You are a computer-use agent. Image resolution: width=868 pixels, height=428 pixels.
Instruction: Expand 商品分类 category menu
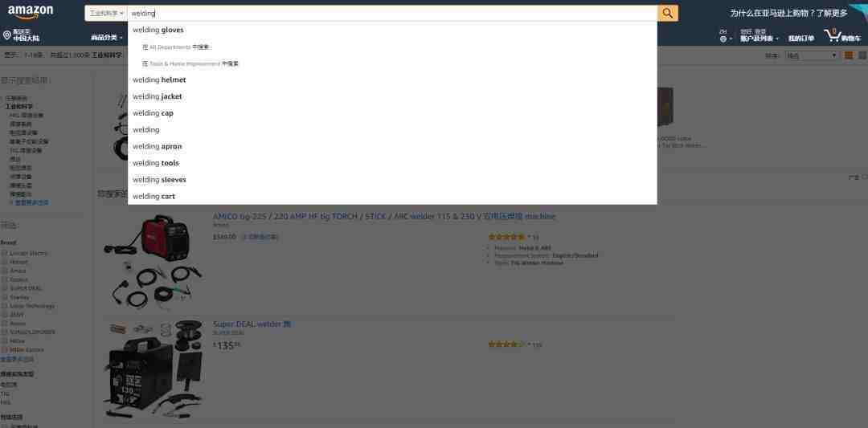106,38
